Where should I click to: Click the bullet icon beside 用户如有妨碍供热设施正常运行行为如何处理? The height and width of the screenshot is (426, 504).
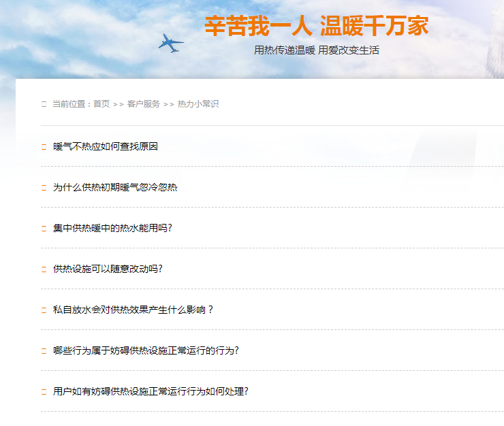click(x=44, y=392)
